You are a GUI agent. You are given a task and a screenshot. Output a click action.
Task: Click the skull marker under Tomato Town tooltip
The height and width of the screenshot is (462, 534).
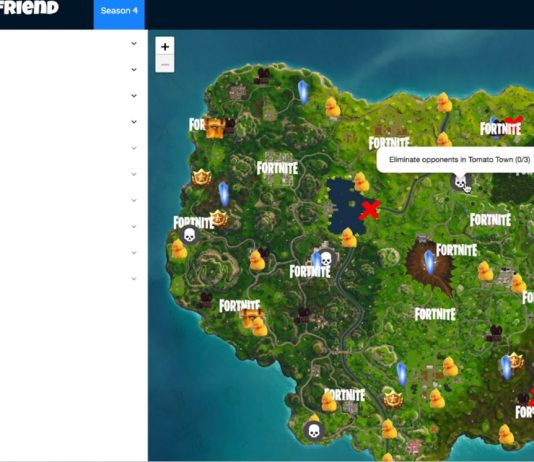pos(460,182)
